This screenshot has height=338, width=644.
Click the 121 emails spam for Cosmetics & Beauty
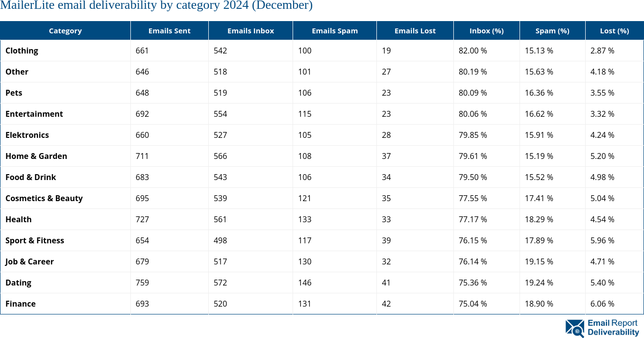tap(304, 198)
